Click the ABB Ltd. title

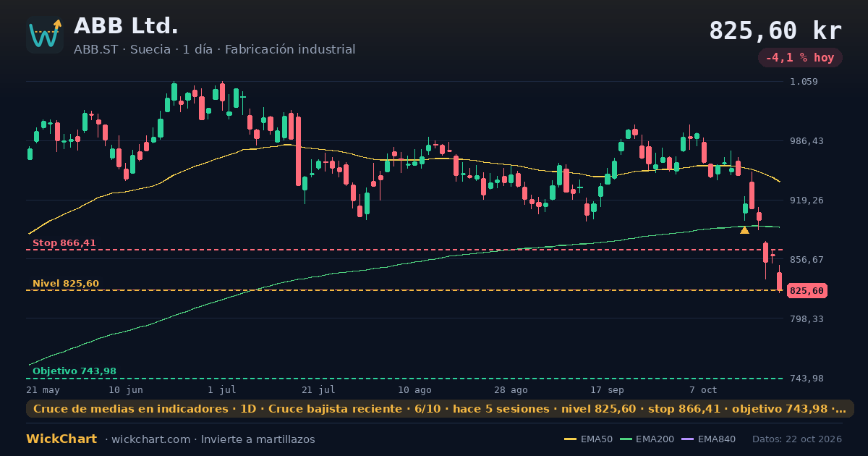(x=126, y=26)
